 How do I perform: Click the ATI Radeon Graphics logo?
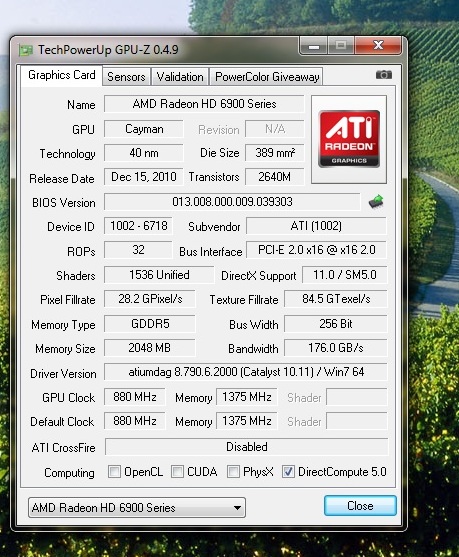click(x=349, y=139)
